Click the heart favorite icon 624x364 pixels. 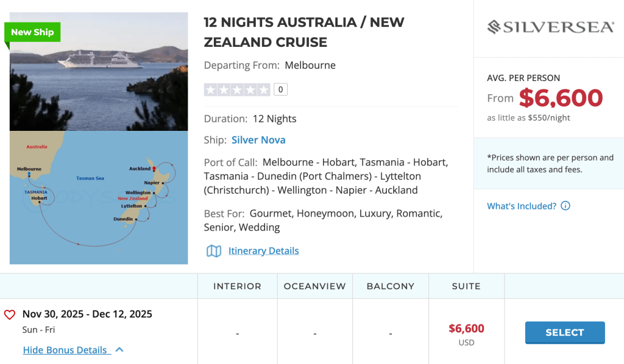pos(10,315)
